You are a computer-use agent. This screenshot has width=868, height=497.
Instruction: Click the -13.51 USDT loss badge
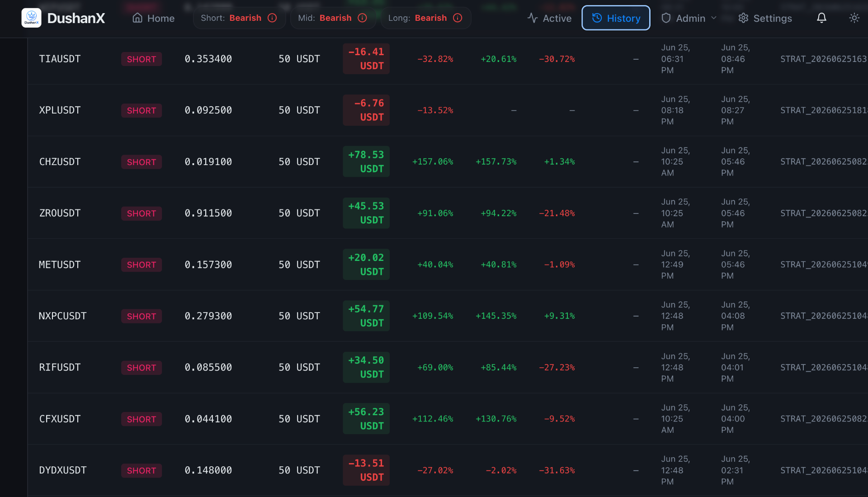(366, 470)
